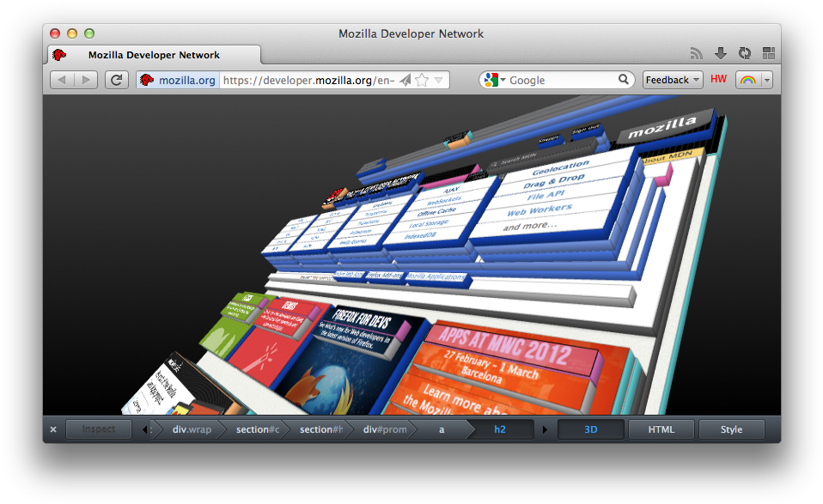Go forward with the forward arrow button
Screen dimensions: 823x504
pos(86,80)
